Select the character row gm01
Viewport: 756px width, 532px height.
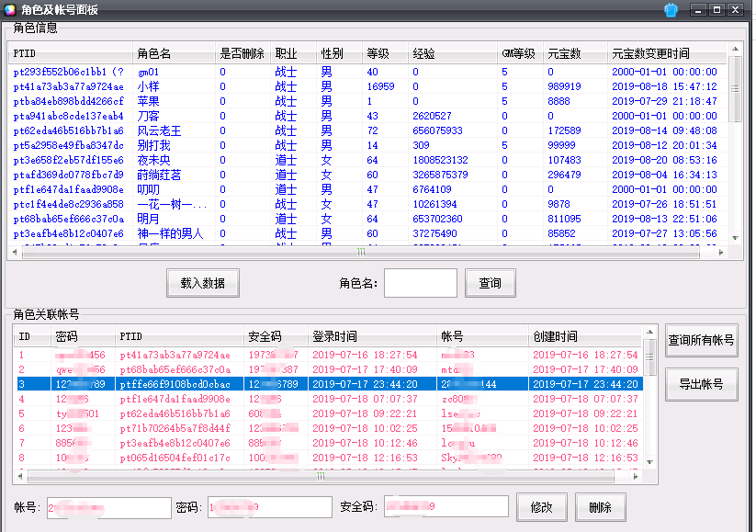(184, 71)
